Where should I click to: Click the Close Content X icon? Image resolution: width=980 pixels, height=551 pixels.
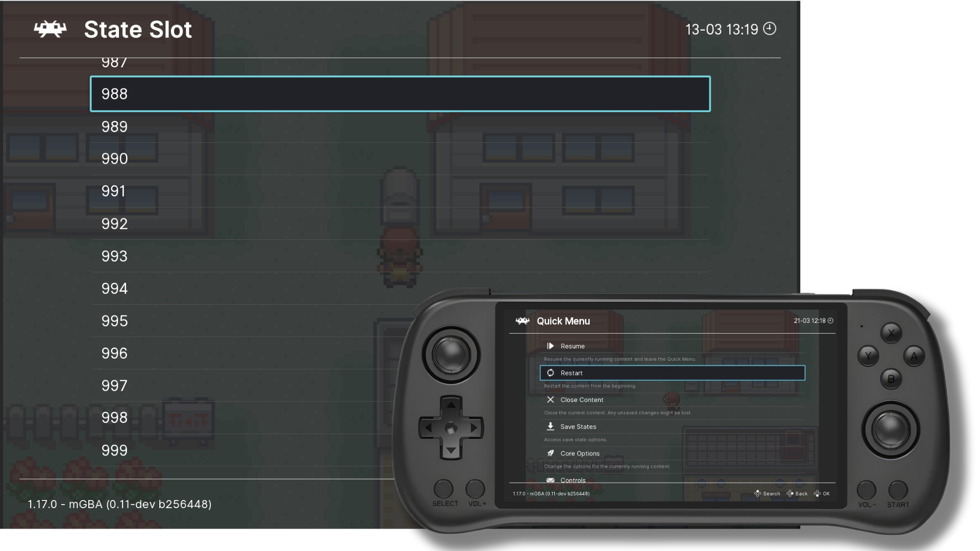click(x=550, y=399)
